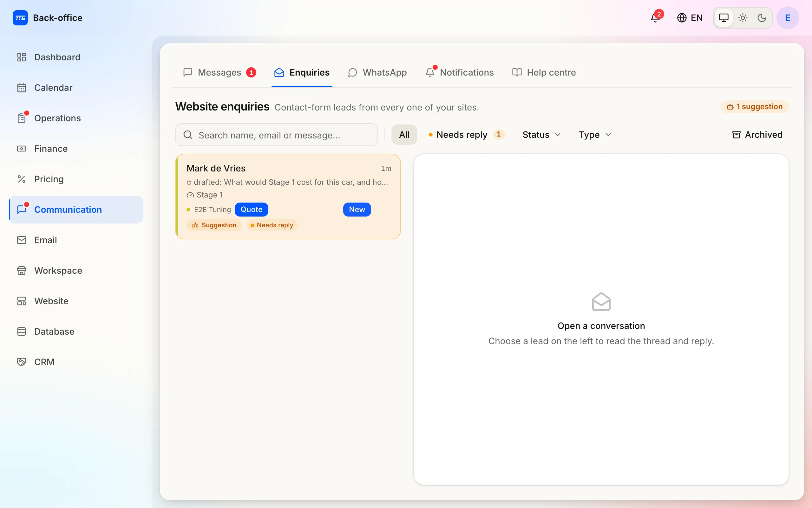The height and width of the screenshot is (508, 812).
Task: Open Calendar from sidebar
Action: pyautogui.click(x=76, y=88)
